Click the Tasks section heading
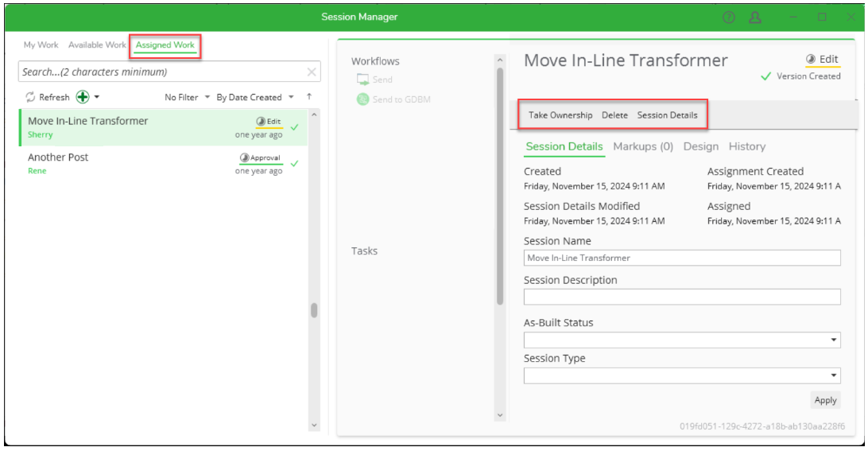Viewport: 868px width, 451px height. click(x=364, y=251)
